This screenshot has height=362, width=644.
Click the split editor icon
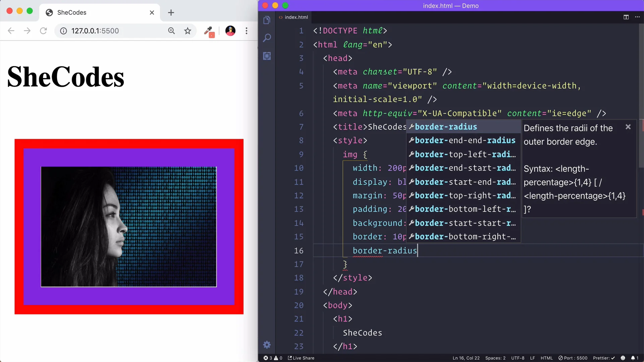pyautogui.click(x=626, y=17)
